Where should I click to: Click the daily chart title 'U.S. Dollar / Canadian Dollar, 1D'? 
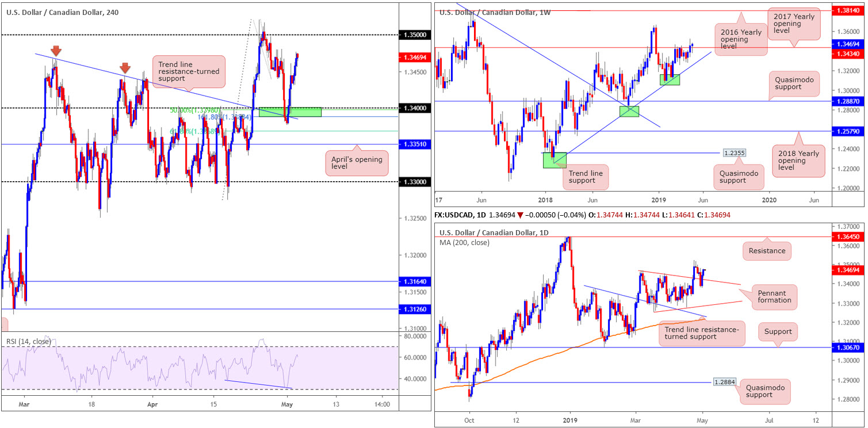(x=494, y=232)
